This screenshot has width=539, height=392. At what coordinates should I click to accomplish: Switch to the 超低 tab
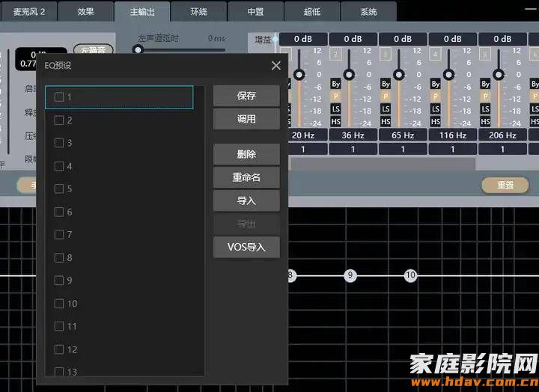[x=312, y=12]
